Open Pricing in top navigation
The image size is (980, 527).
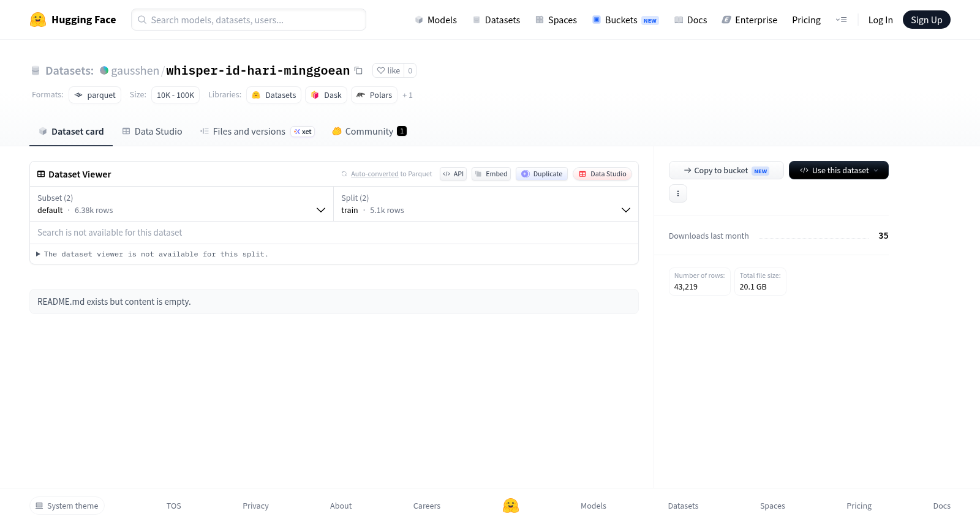coord(806,20)
